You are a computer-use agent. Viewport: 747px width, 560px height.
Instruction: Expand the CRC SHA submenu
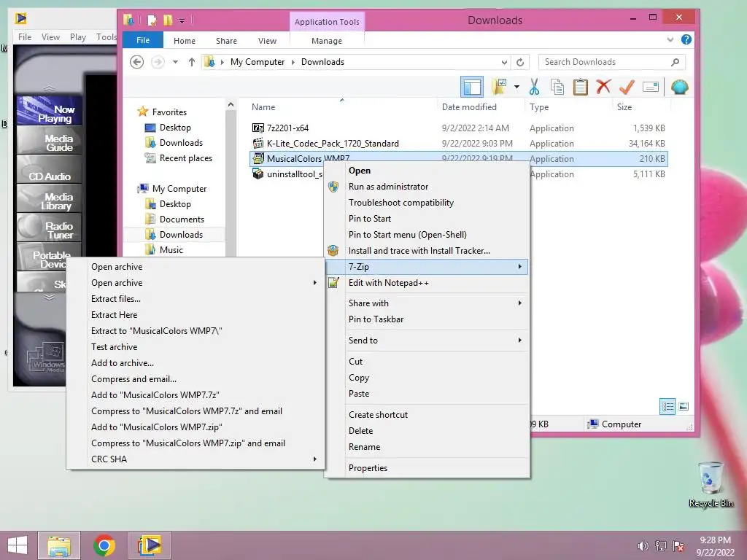click(196, 459)
